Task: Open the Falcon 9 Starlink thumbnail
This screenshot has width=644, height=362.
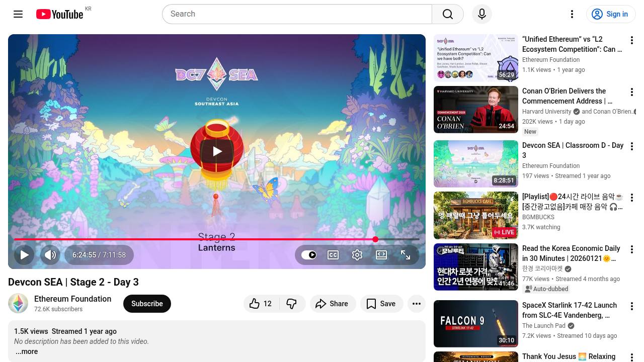Action: tap(476, 324)
